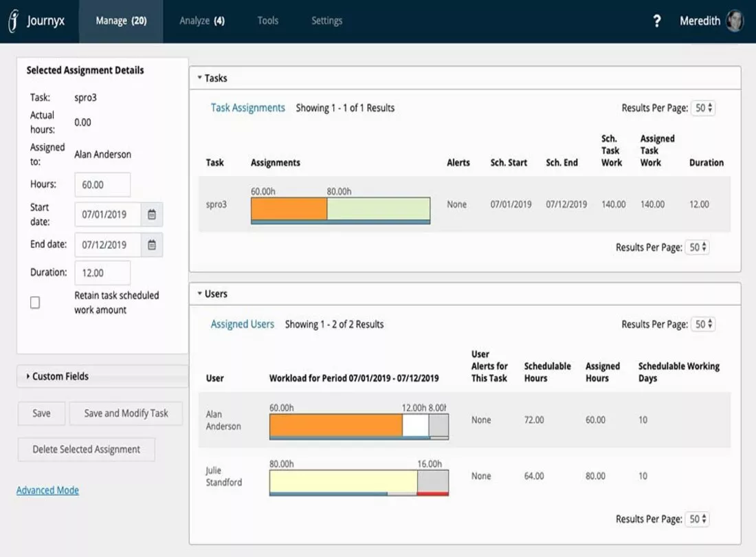
Task: Open the Advanced Mode link
Action: click(47, 490)
